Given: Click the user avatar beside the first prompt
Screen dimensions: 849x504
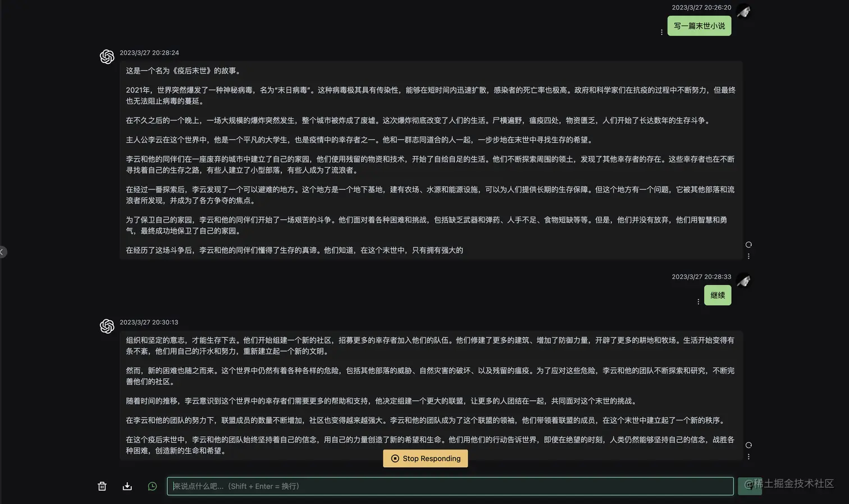Looking at the screenshot, I should click(743, 12).
